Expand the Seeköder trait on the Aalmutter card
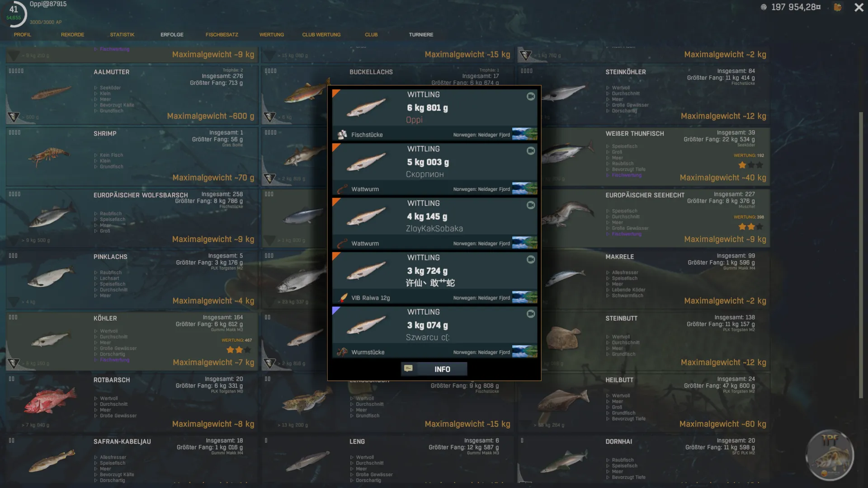868x488 pixels. pos(110,88)
